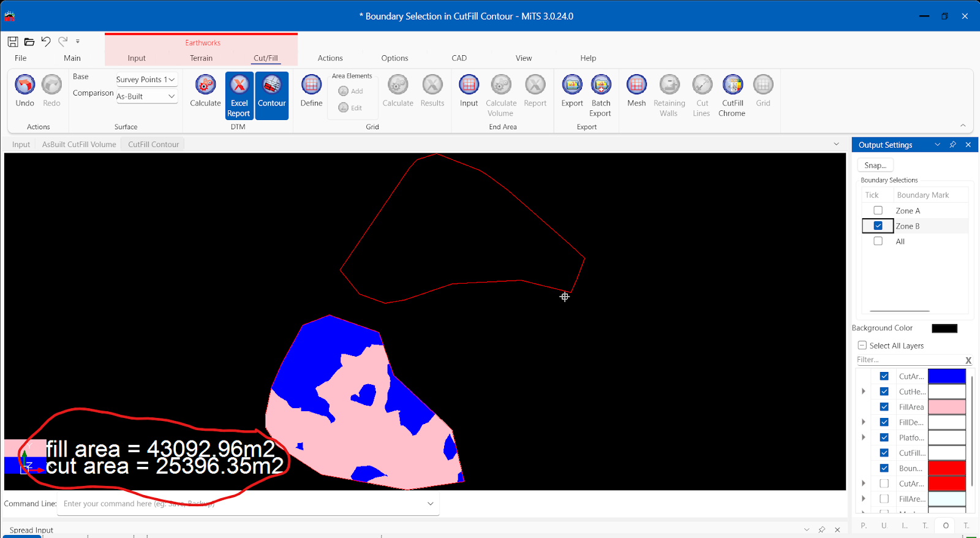Open the File menu
The image size is (980, 538).
point(21,58)
